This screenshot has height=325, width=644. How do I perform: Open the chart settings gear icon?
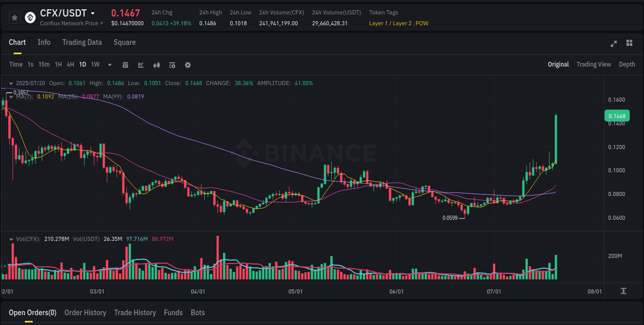188,65
